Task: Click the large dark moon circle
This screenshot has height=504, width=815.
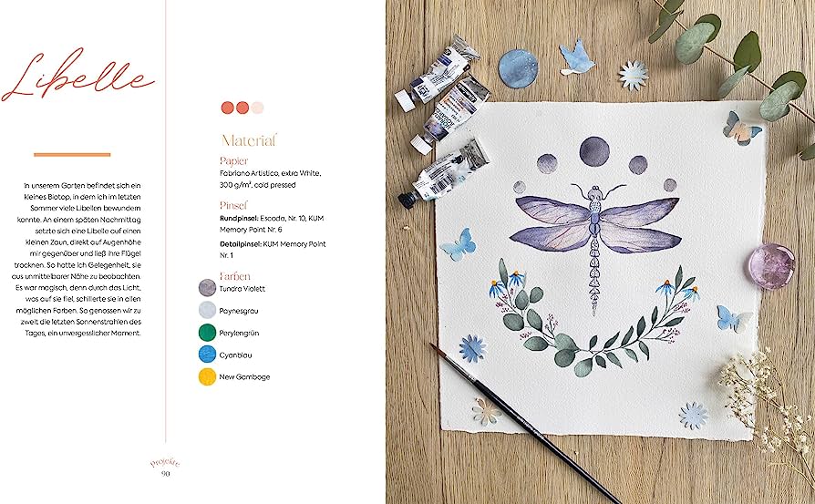Action: click(594, 151)
